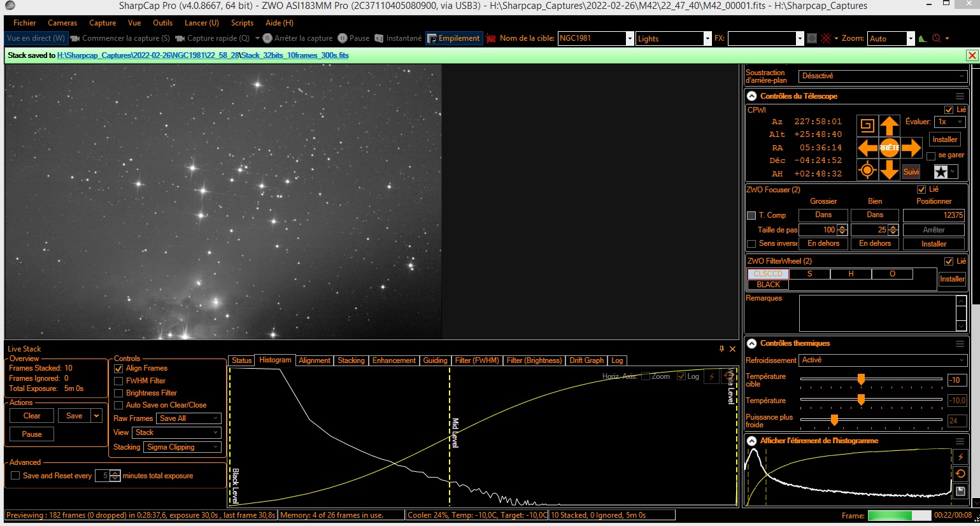The height and width of the screenshot is (526, 980).
Task: Open the saved stack file path link
Action: point(203,55)
